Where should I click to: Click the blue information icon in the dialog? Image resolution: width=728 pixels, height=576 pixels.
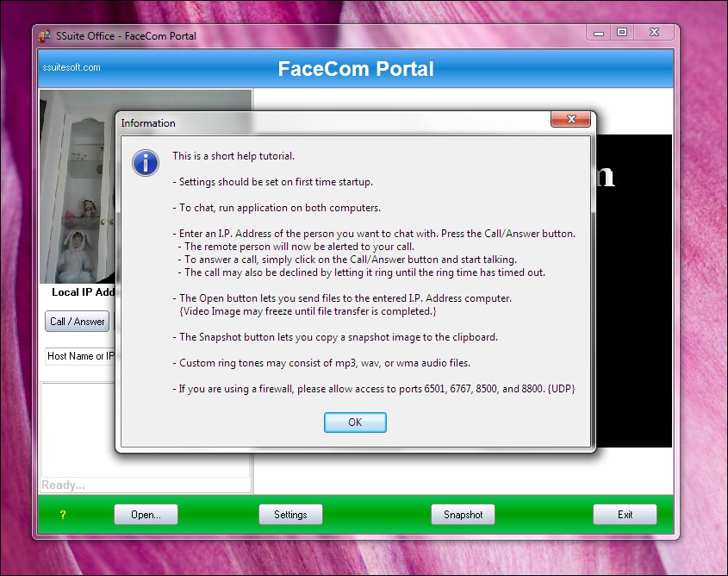point(146,163)
